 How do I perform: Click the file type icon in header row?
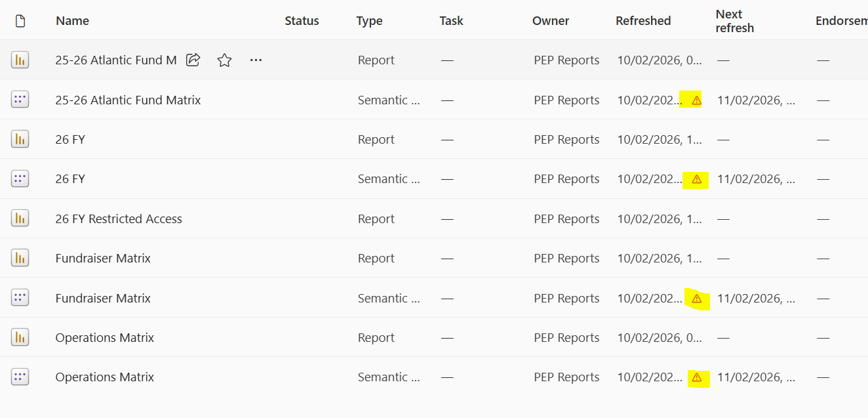pos(20,21)
